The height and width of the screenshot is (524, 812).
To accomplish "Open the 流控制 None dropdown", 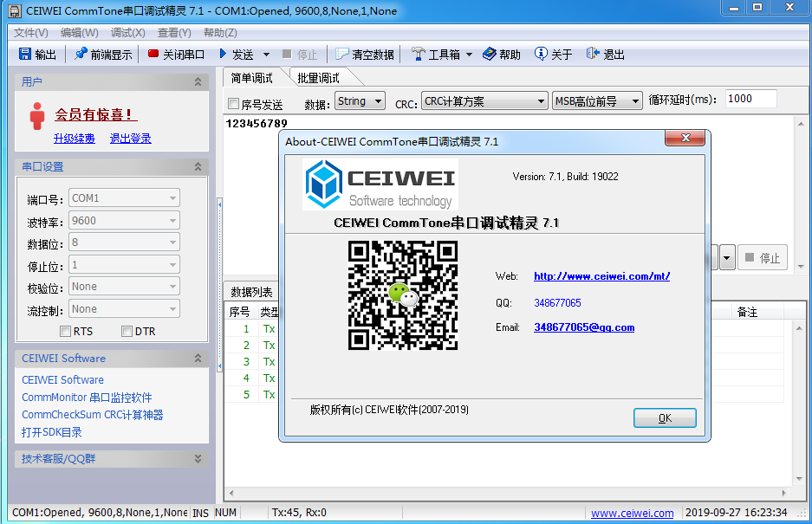I will (124, 309).
